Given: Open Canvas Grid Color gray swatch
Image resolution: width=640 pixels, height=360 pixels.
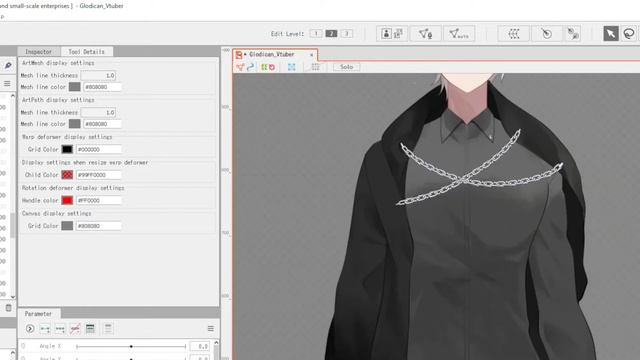Looking at the screenshot, I should (67, 226).
